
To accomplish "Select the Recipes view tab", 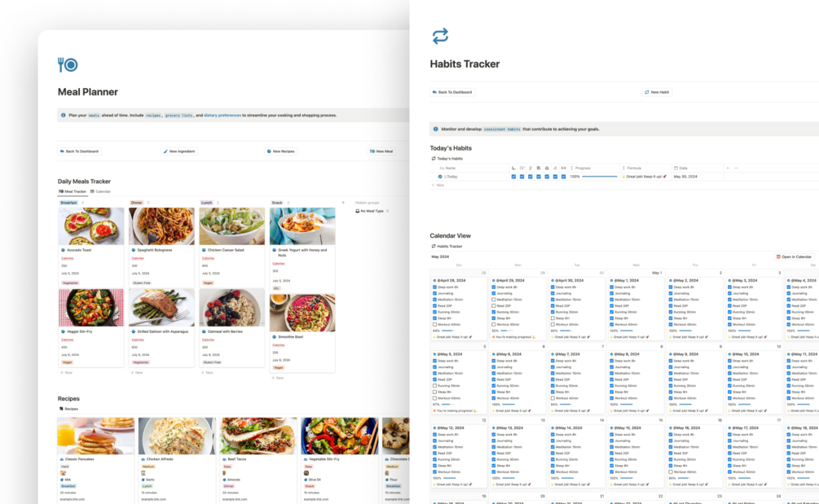I will point(68,409).
